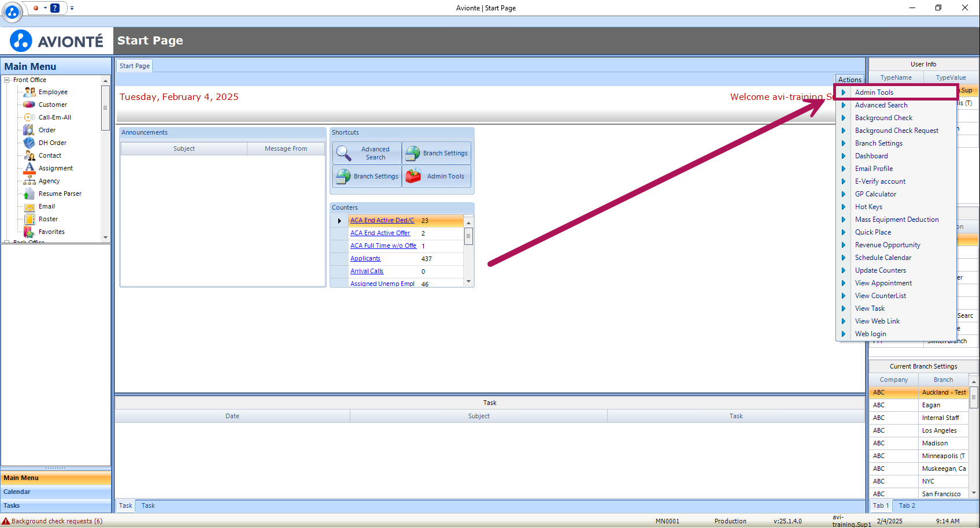This screenshot has height=528, width=980.
Task: Click the top Branch Settings globe shortcut
Action: (413, 153)
